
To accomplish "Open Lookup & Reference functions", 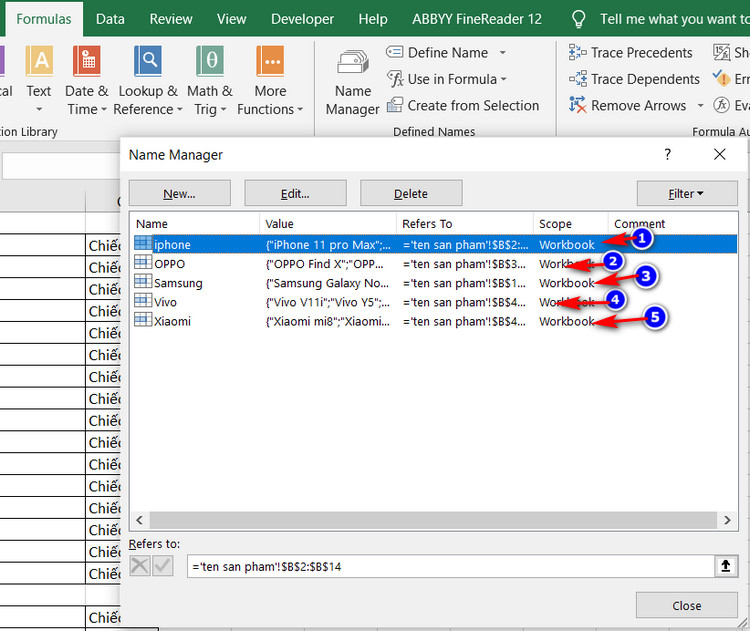I will (148, 79).
